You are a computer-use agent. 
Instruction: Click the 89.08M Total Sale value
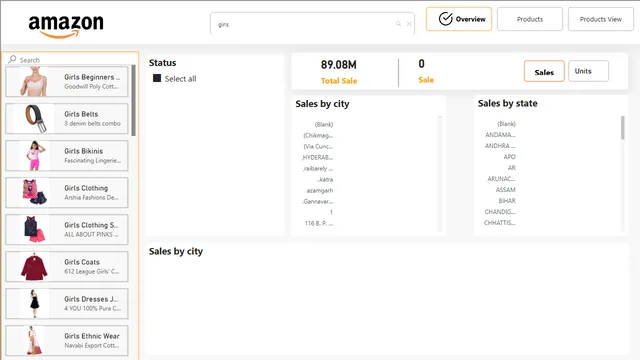tap(338, 64)
